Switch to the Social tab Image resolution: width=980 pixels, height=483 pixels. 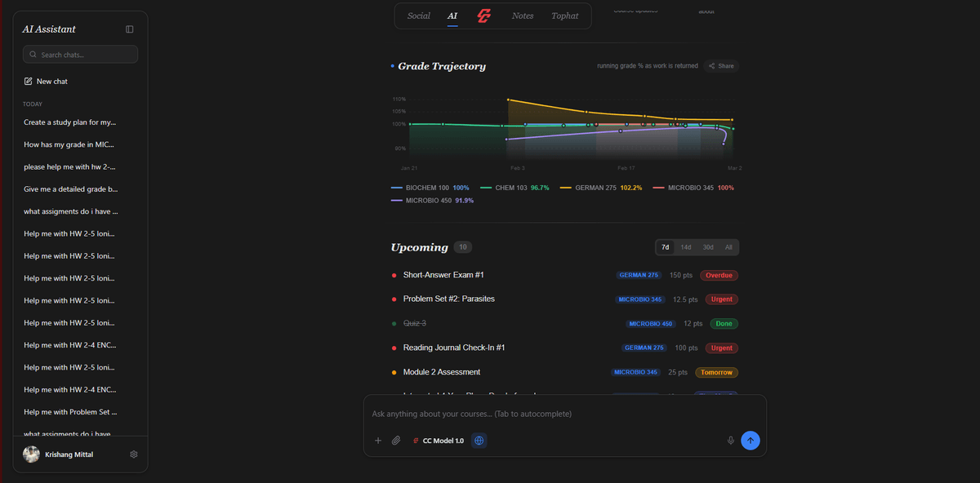[418, 16]
